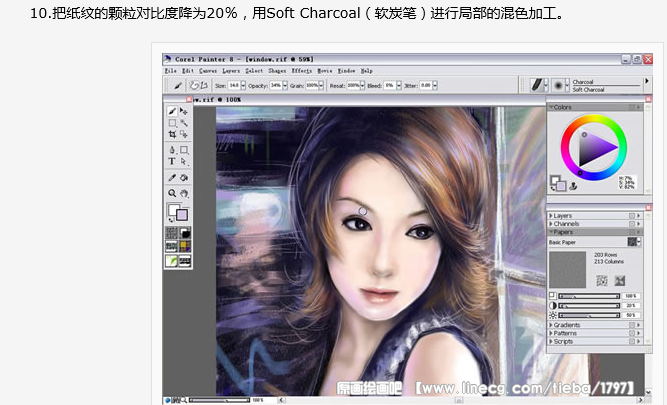The image size is (667, 405).
Task: Open the paper selector in toolbox
Action: click(171, 233)
